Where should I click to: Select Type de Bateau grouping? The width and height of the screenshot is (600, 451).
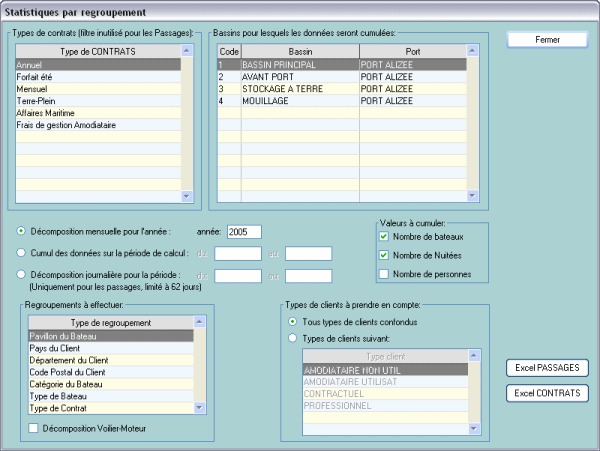click(111, 396)
